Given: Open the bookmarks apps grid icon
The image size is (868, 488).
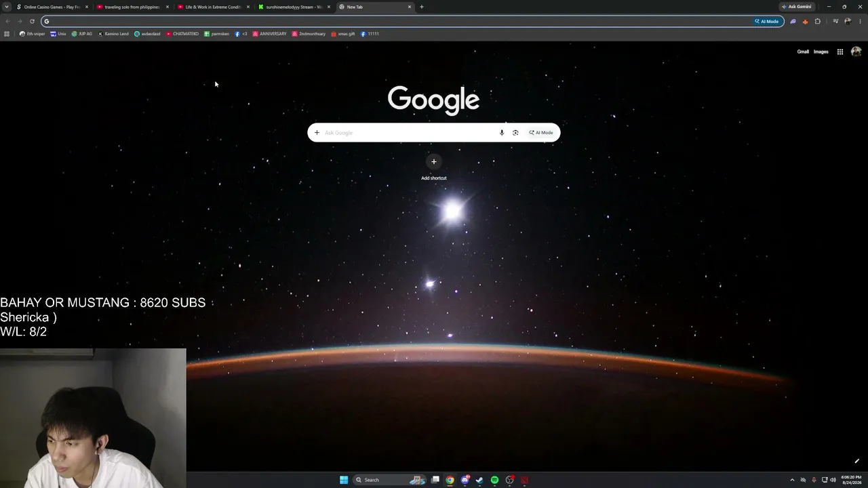Looking at the screenshot, I should pos(7,34).
